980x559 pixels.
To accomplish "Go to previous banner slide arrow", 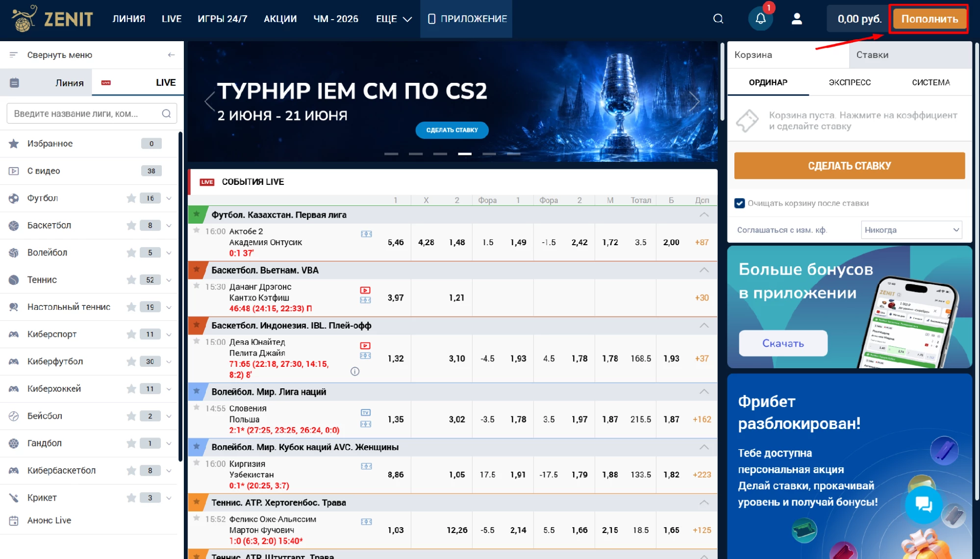I will point(210,102).
